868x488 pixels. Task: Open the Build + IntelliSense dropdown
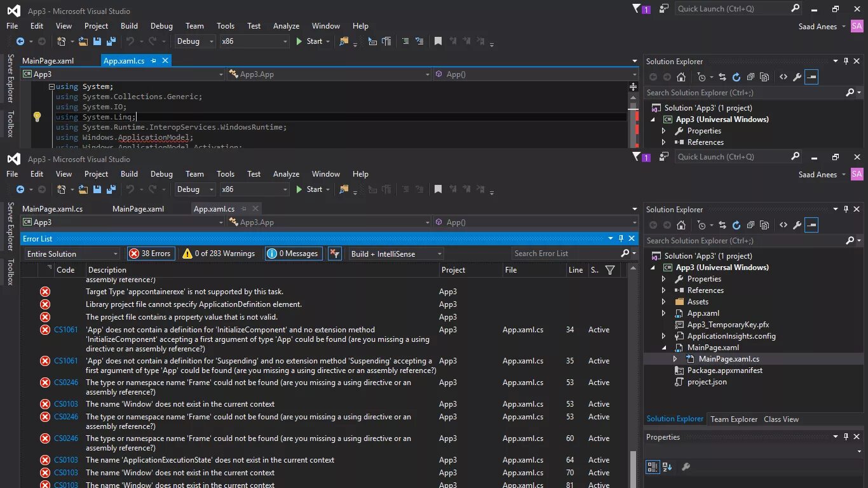[397, 254]
